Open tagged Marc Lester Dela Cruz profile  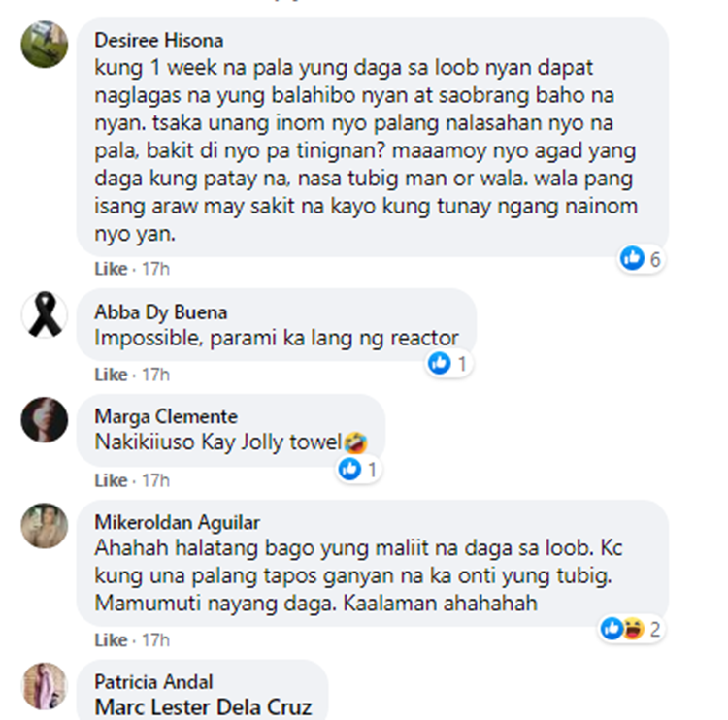[x=203, y=707]
